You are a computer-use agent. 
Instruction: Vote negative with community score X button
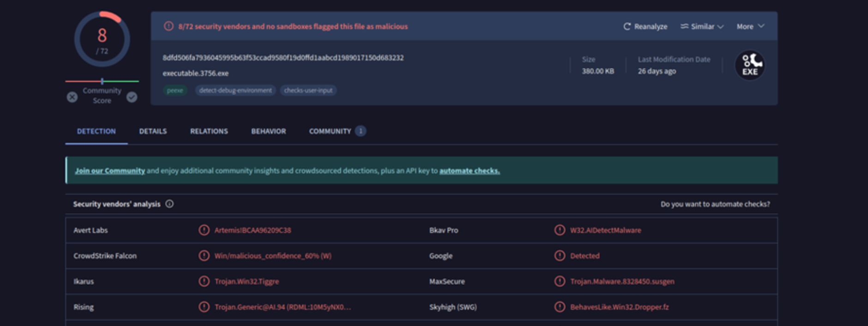pyautogui.click(x=72, y=97)
